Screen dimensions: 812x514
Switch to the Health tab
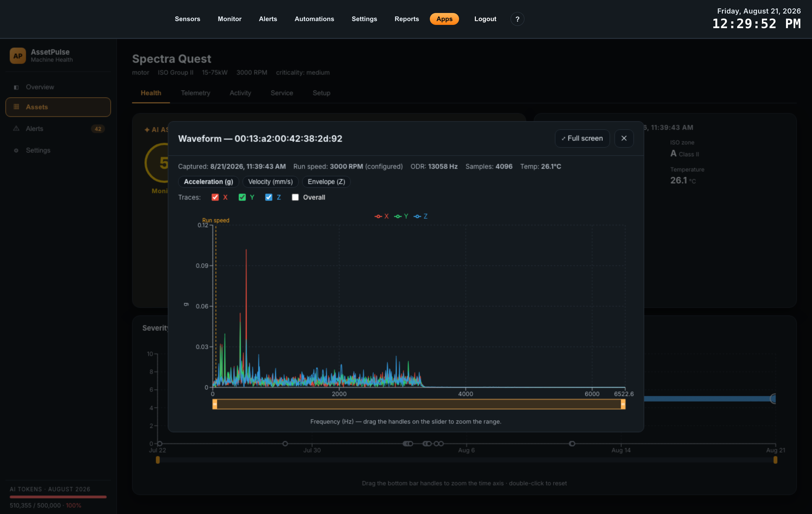click(x=151, y=93)
